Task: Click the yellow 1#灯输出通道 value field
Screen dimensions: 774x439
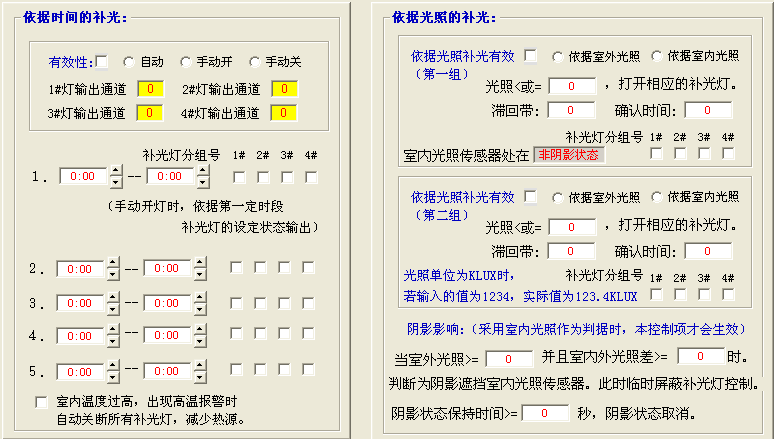Action: [x=150, y=89]
